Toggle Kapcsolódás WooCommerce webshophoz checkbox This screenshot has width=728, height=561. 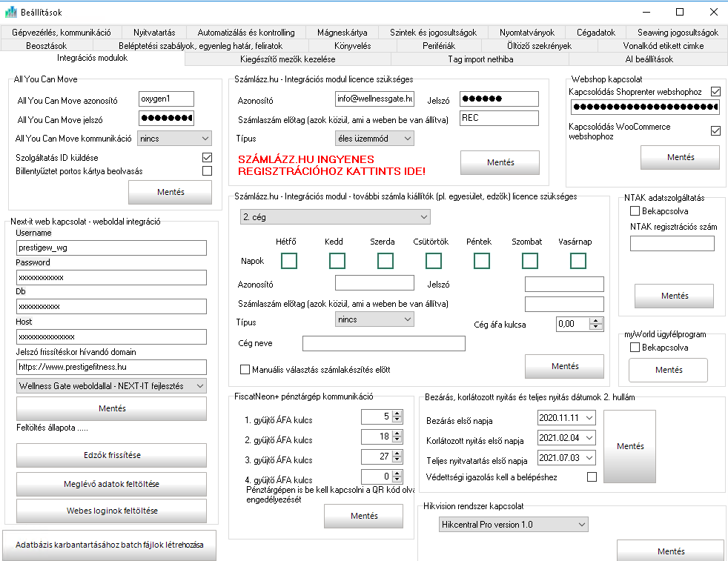[x=715, y=131]
